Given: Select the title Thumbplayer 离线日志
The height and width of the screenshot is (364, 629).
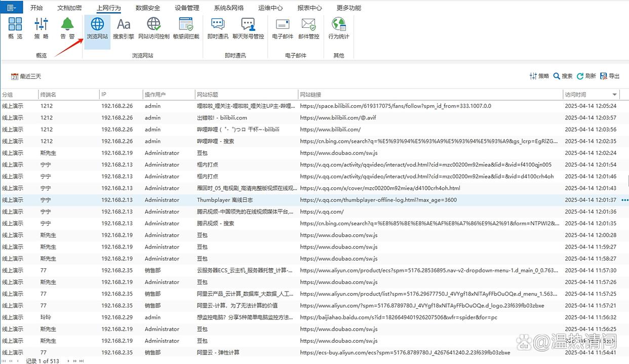Looking at the screenshot, I should click(225, 200).
